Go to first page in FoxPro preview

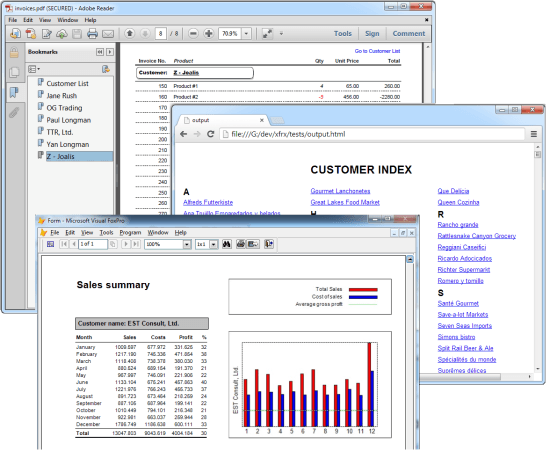coord(63,244)
